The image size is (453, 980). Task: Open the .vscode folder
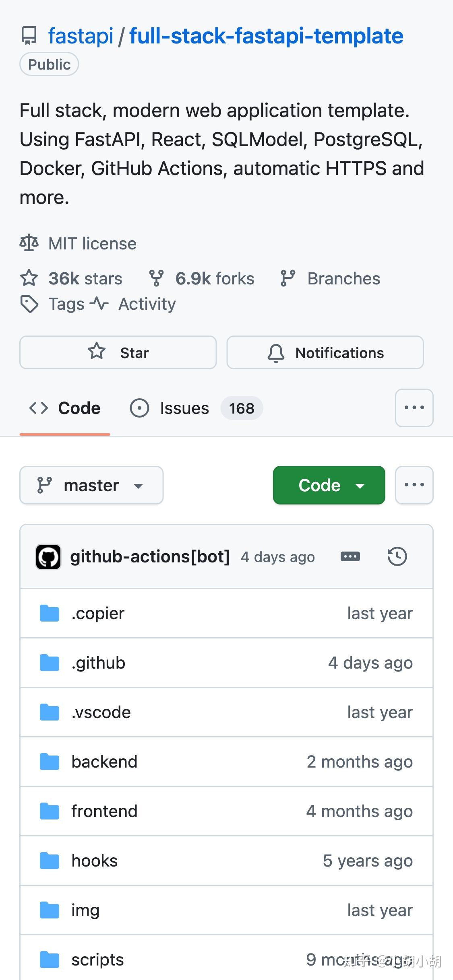tap(101, 712)
